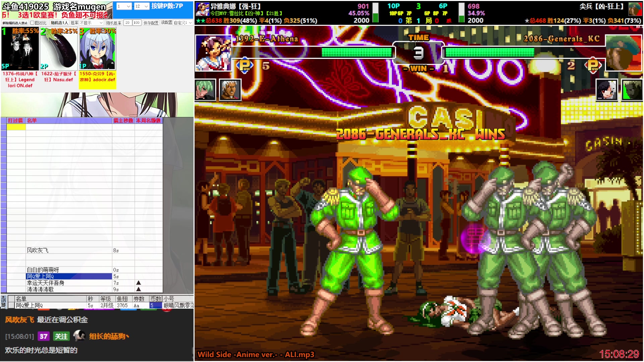
Task: Click green-haired teammate portrait on left
Action: [x=205, y=90]
